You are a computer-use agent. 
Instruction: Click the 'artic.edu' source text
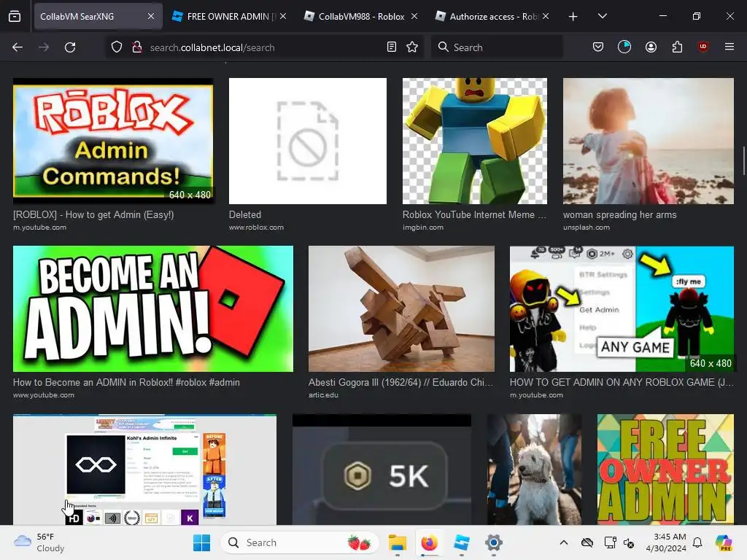click(323, 394)
